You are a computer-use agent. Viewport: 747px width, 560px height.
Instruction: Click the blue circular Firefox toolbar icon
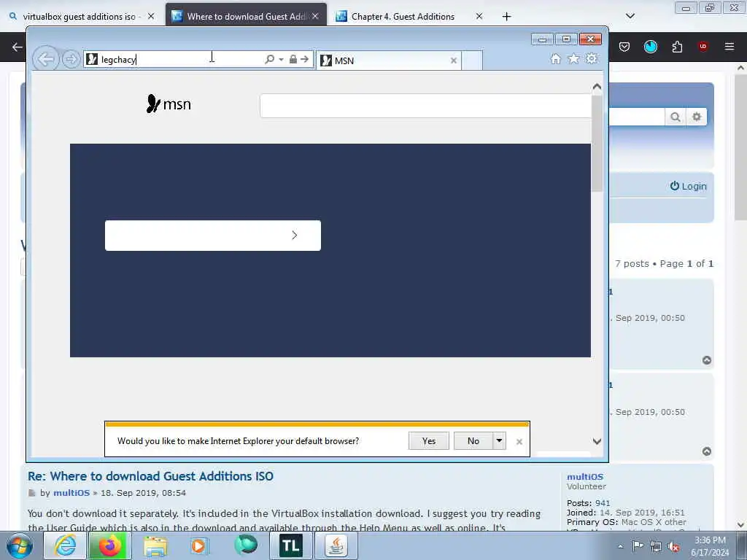click(x=651, y=46)
